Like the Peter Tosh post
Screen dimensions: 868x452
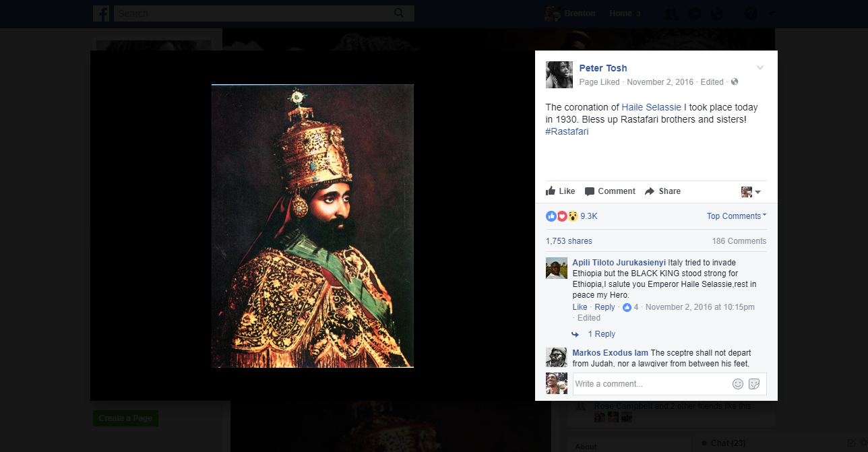click(x=560, y=191)
